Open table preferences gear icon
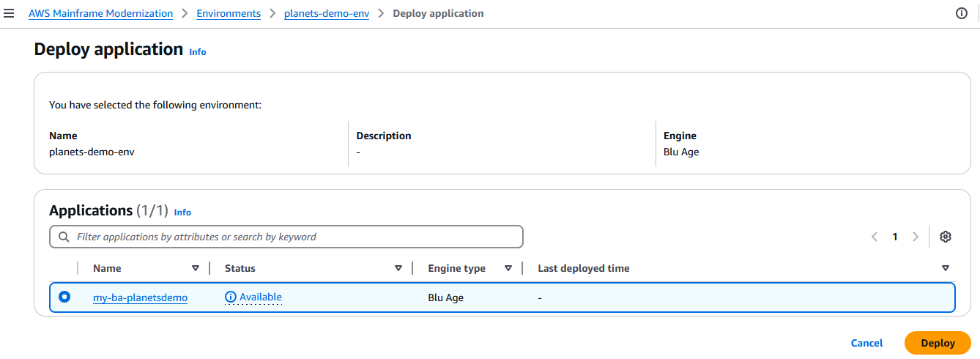The height and width of the screenshot is (359, 980). tap(946, 237)
